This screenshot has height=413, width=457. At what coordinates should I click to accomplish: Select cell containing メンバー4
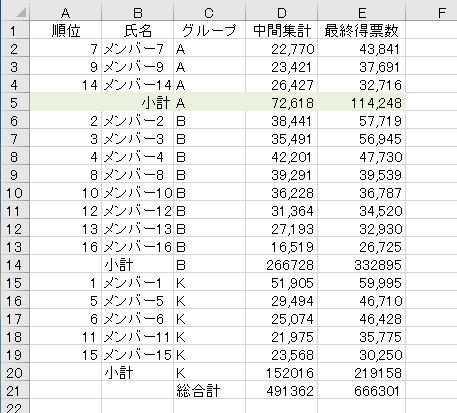tap(137, 157)
